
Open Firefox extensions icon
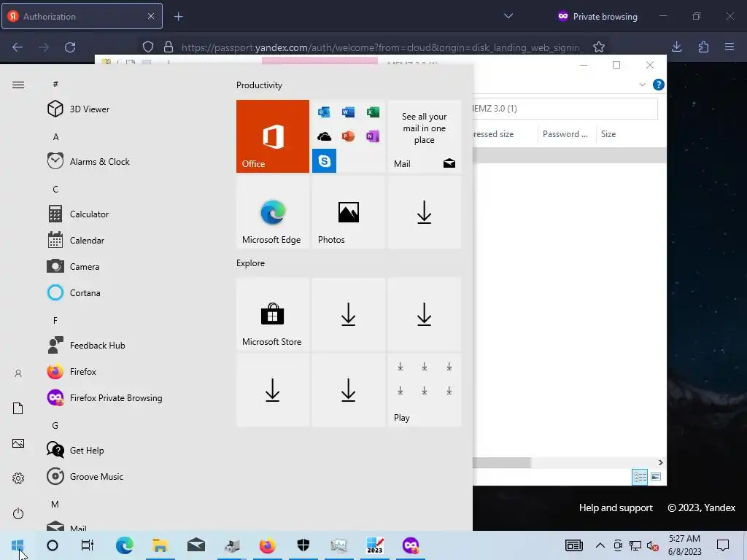coord(703,47)
